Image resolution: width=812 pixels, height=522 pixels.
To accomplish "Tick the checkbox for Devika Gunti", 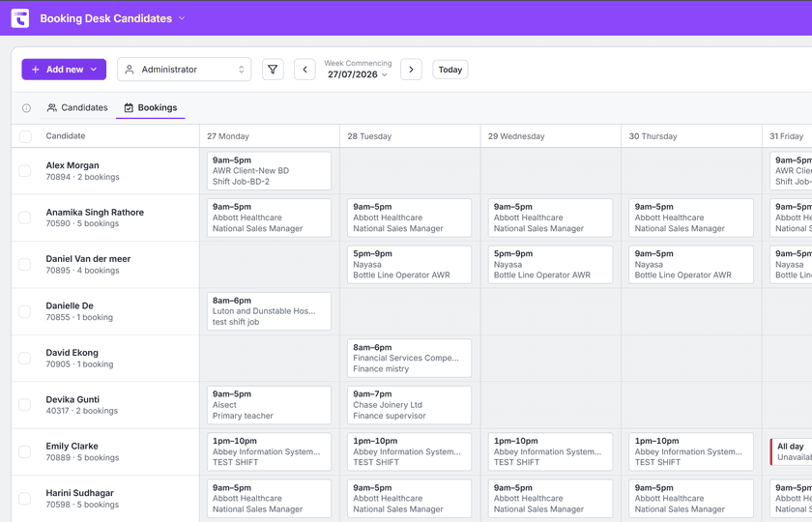I will 25,404.
